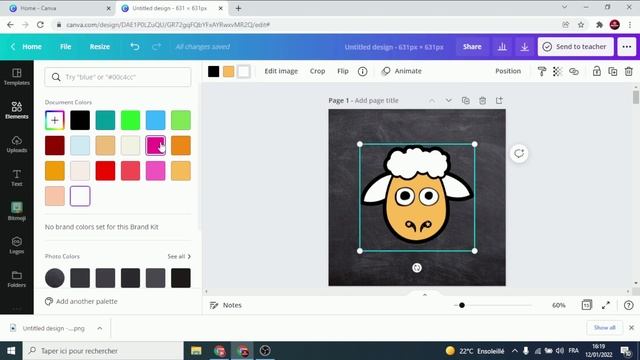The image size is (640, 360).
Task: Click the Windows Start button
Action: pyautogui.click(x=11, y=351)
